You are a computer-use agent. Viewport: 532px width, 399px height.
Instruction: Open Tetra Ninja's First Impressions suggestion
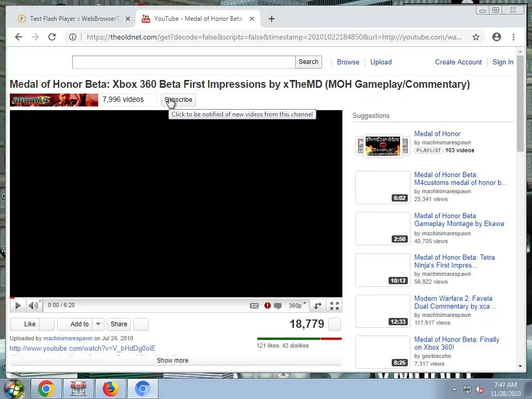tap(454, 261)
